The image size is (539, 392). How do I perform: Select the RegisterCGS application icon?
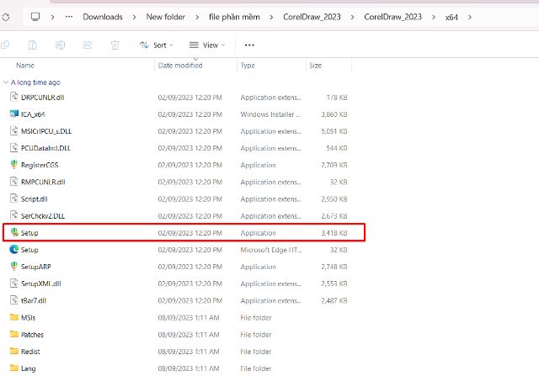[x=14, y=164]
